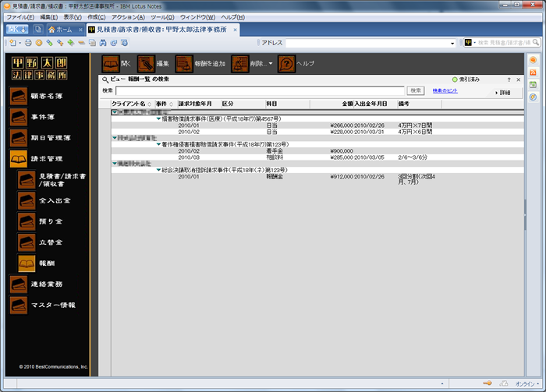Open 連絡業務 in the sidebar
This screenshot has height=392, width=546.
37,284
